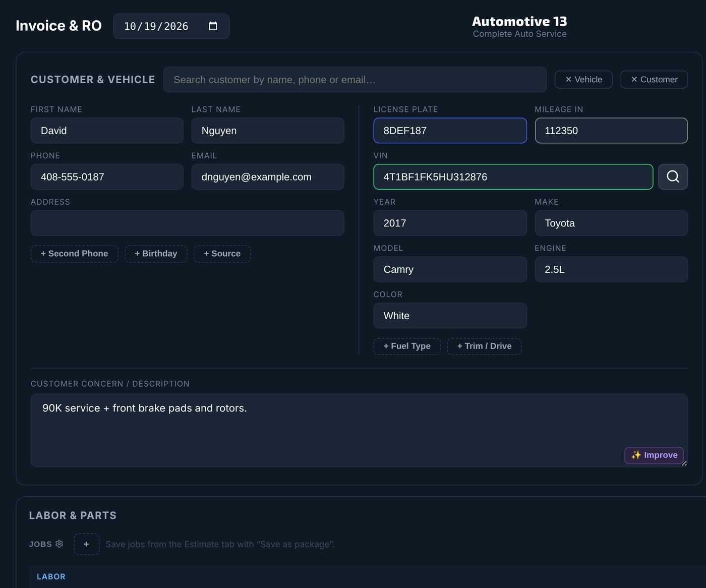This screenshot has width=706, height=588.
Task: Click the Color field showing White
Action: (x=450, y=316)
